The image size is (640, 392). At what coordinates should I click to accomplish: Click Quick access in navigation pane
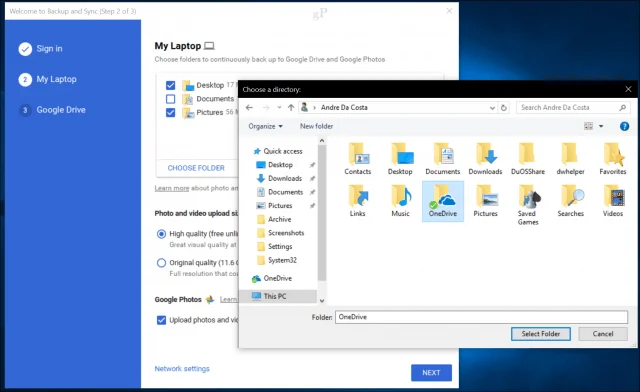click(278, 151)
